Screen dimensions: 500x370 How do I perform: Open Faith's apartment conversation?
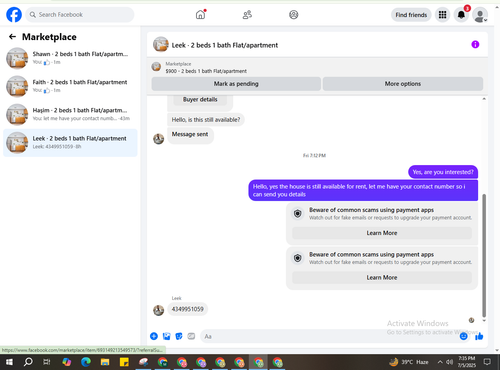[70, 86]
